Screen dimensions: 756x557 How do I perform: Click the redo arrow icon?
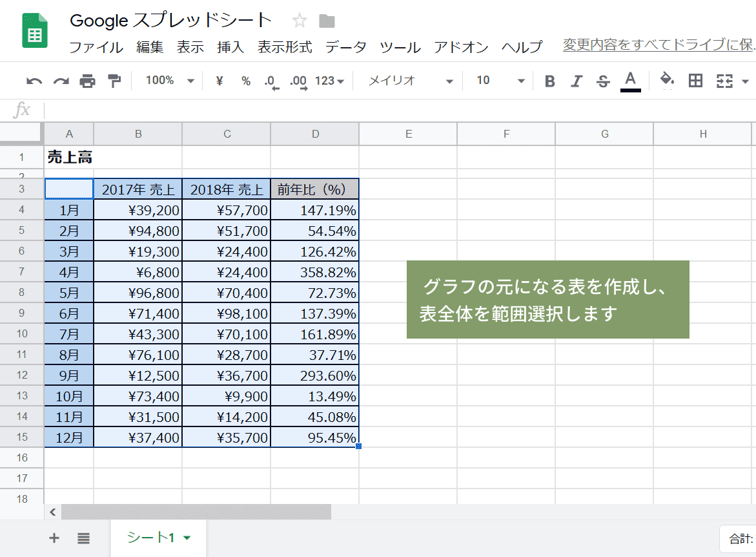[61, 81]
